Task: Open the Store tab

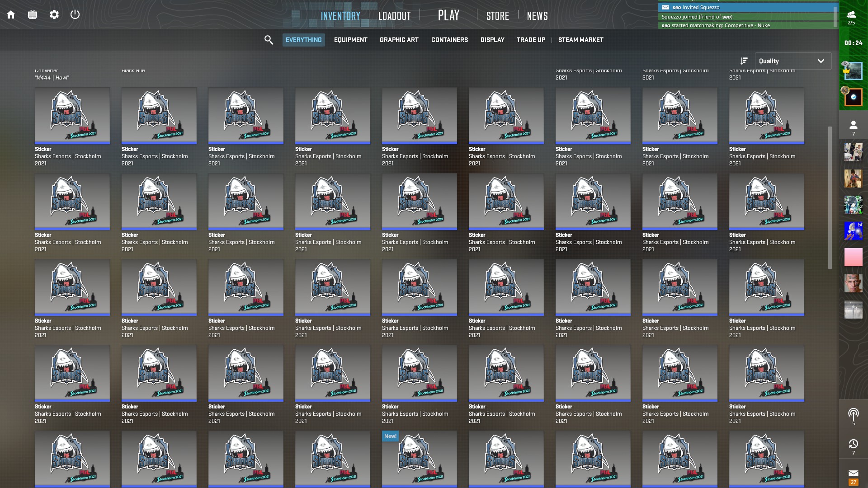Action: 497,16
